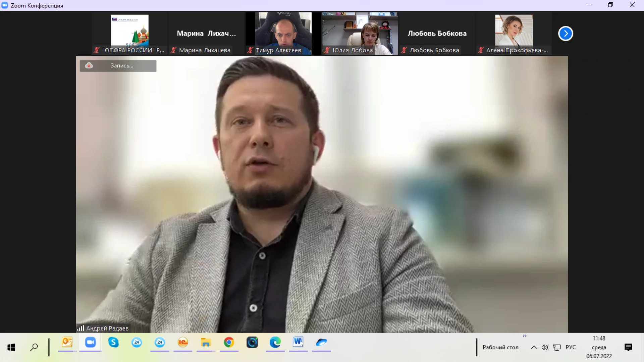Open the Windows Start menu
This screenshot has height=362, width=644.
[11, 348]
